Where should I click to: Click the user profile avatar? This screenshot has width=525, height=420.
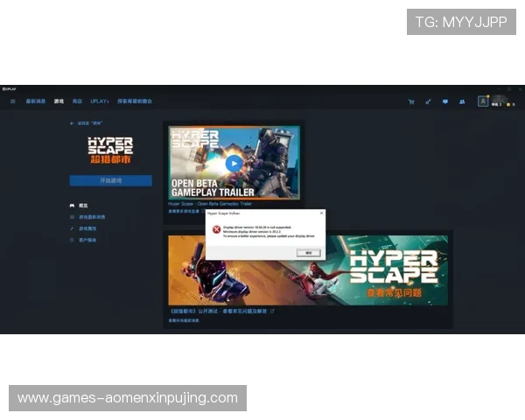(483, 101)
